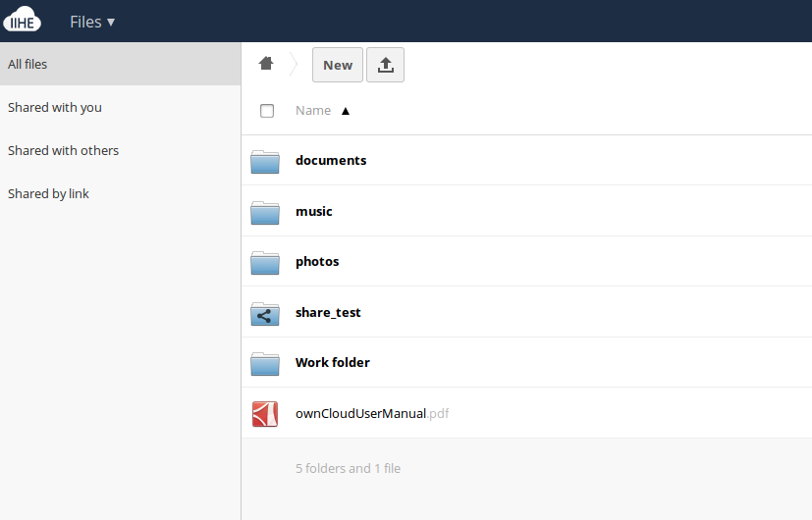Toggle the select-all files checkbox
812x520 pixels.
pos(267,111)
